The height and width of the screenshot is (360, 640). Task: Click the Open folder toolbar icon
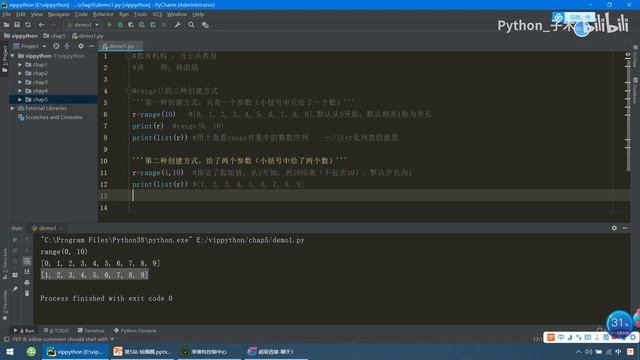pos(6,25)
